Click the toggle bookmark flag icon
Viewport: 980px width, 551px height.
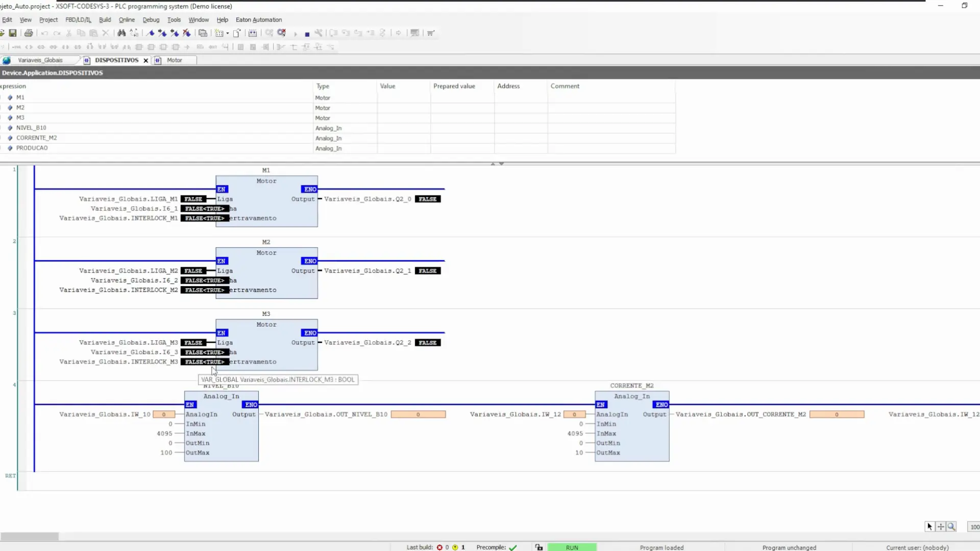point(150,33)
